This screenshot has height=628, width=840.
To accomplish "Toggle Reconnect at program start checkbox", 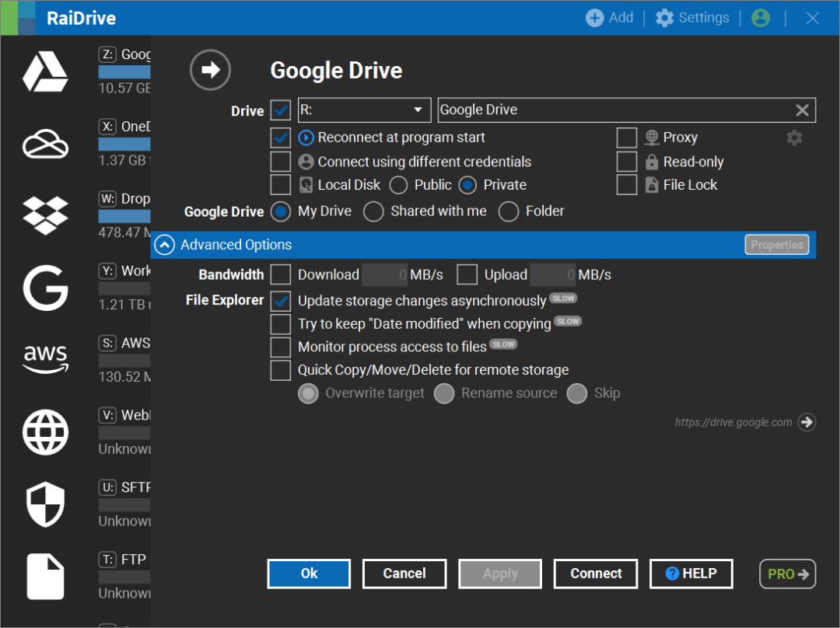I will [x=281, y=138].
